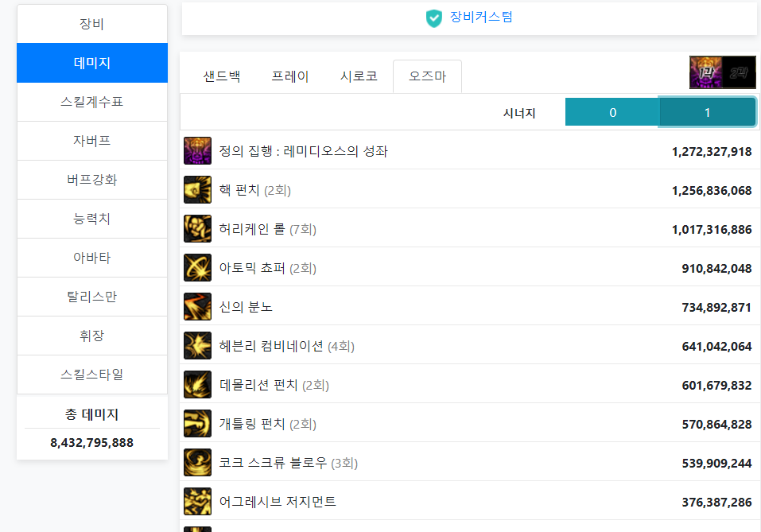Switch to the 프레이 tab
This screenshot has width=761, height=532.
click(x=290, y=76)
